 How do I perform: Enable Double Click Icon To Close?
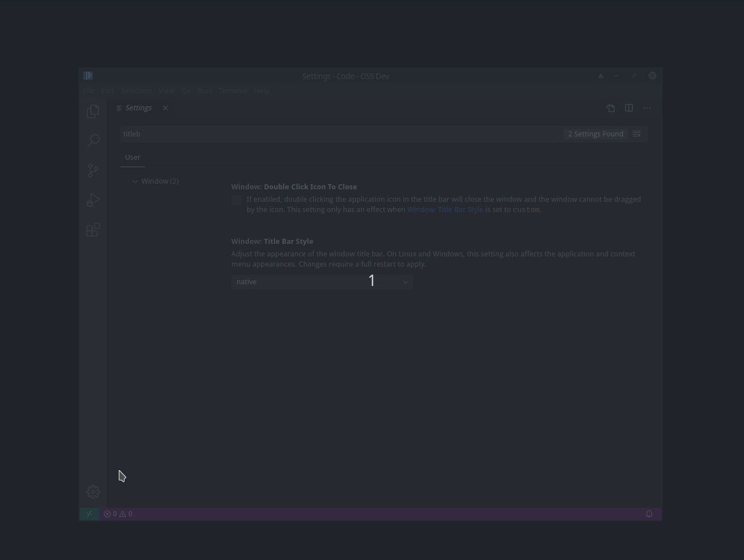click(x=236, y=200)
